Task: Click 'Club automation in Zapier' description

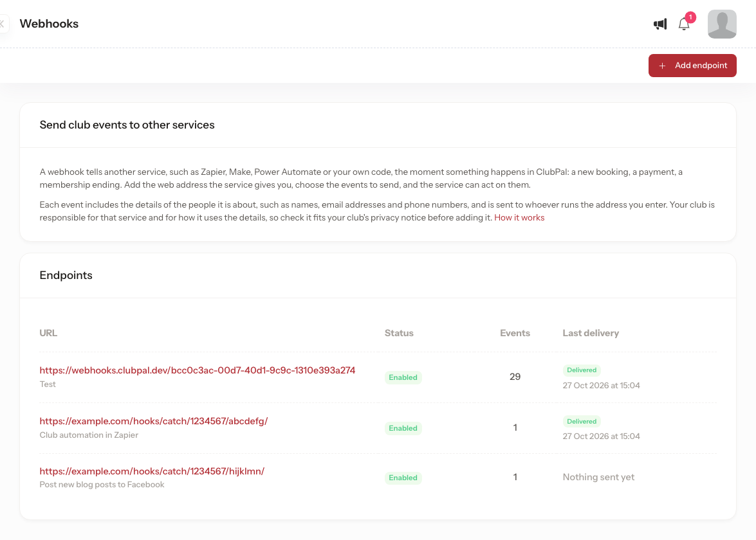Action: point(89,435)
